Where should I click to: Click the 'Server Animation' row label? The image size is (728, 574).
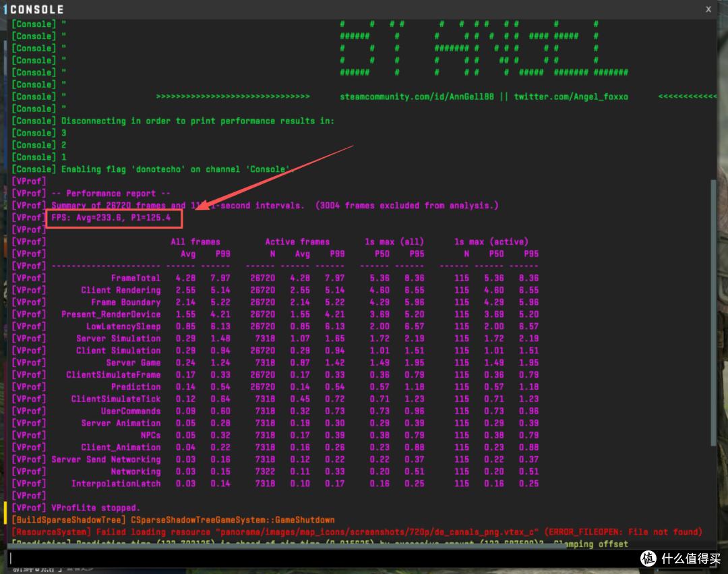pos(121,423)
